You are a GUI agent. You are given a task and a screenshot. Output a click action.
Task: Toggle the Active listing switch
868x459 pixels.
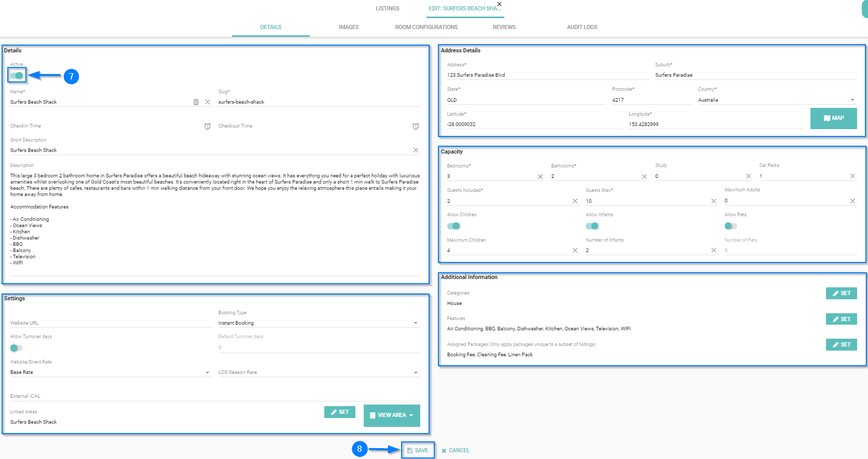(17, 76)
